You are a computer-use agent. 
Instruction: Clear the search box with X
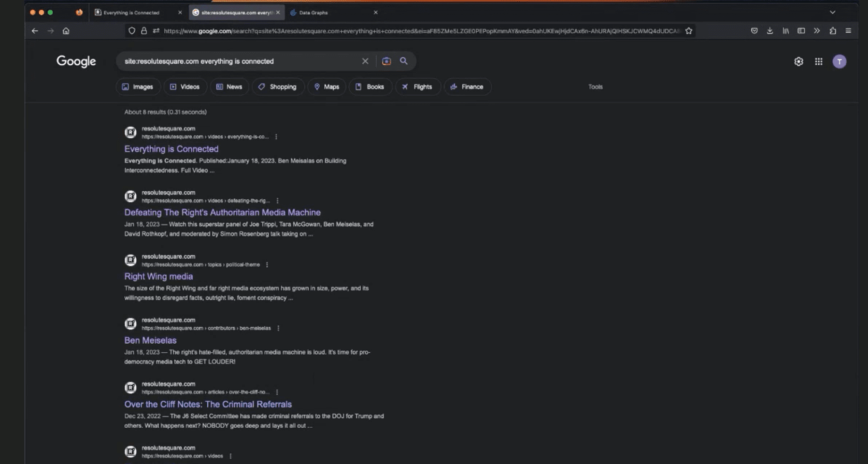click(x=365, y=61)
